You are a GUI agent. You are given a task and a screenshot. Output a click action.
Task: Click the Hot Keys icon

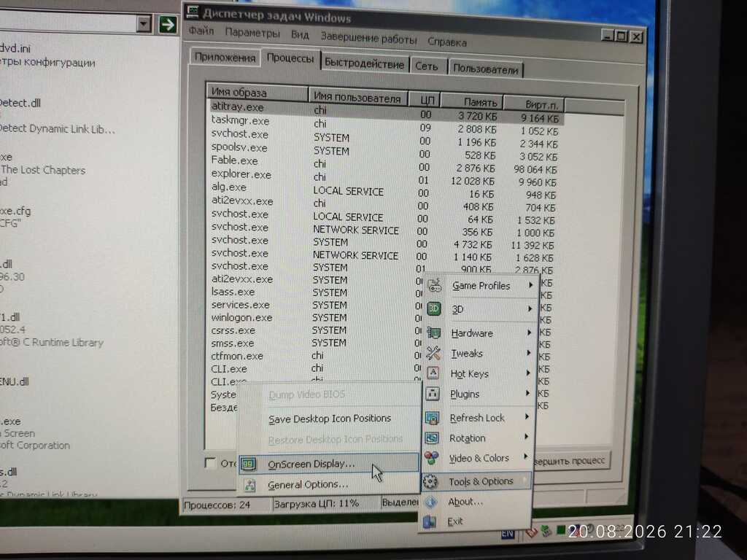(x=433, y=373)
